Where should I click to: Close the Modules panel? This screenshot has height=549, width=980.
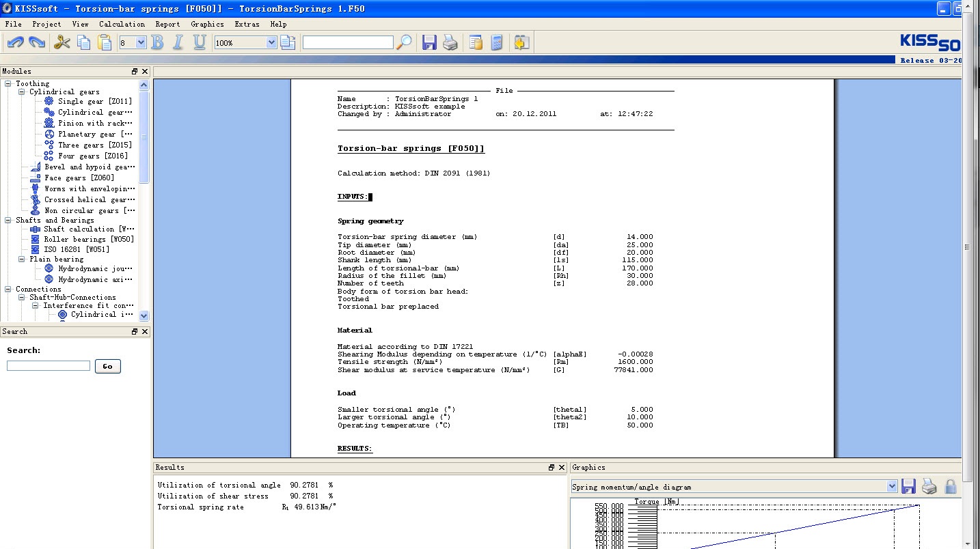tap(144, 71)
